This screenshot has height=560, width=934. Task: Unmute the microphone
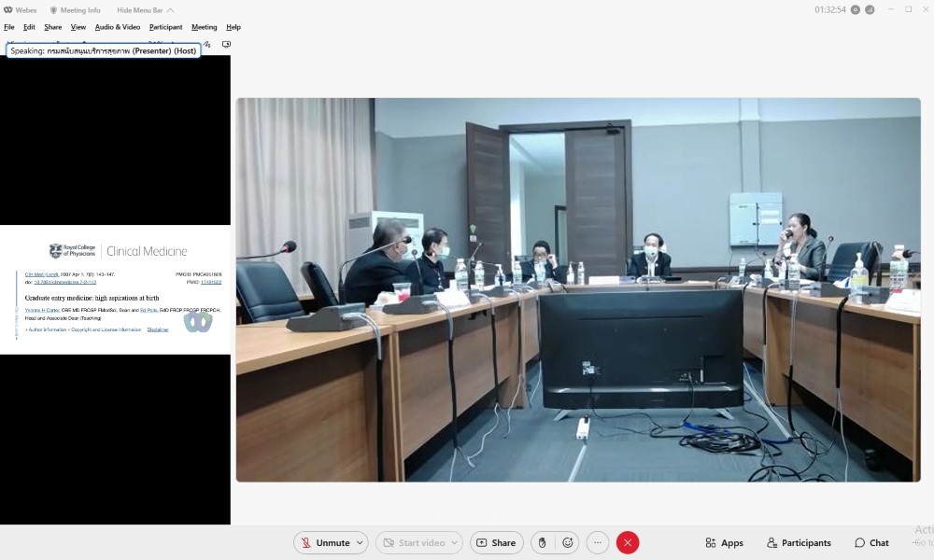coord(324,542)
